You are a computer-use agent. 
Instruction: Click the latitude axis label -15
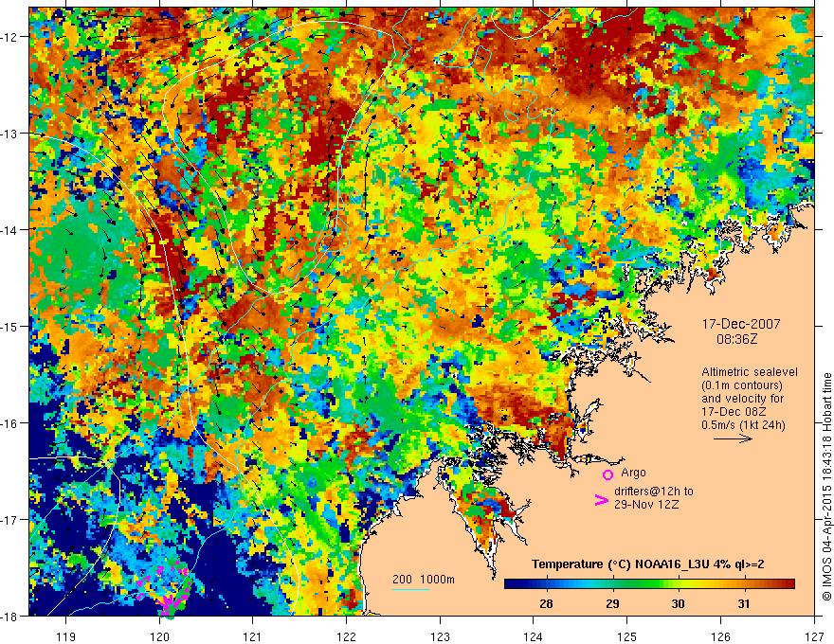(x=10, y=326)
